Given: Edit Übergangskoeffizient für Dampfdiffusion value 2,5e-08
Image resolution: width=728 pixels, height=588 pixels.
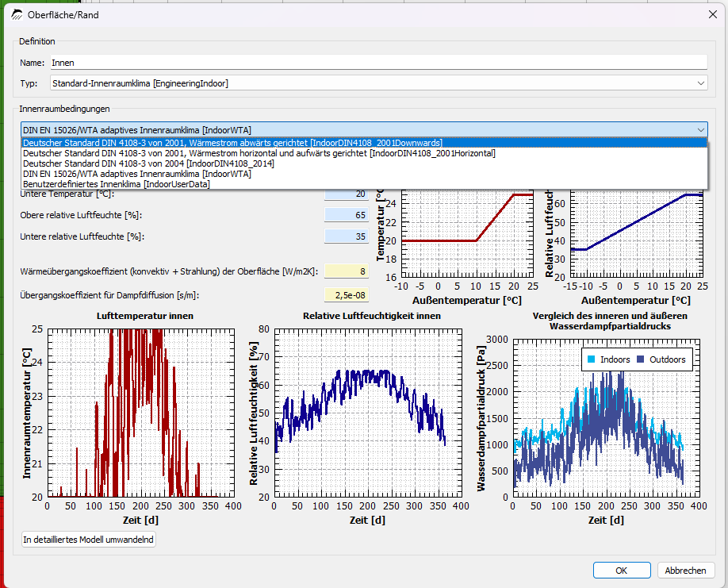Looking at the screenshot, I should coord(347,295).
